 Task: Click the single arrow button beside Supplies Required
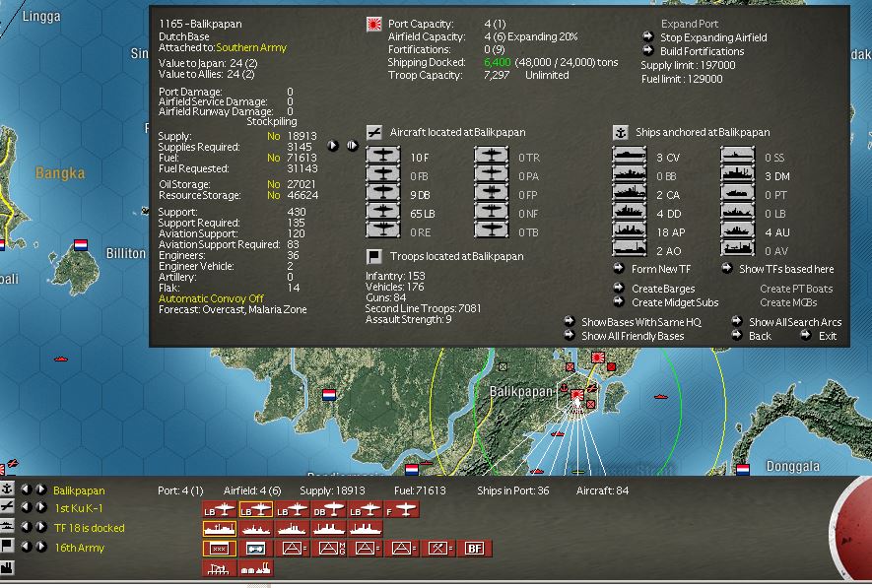333,146
